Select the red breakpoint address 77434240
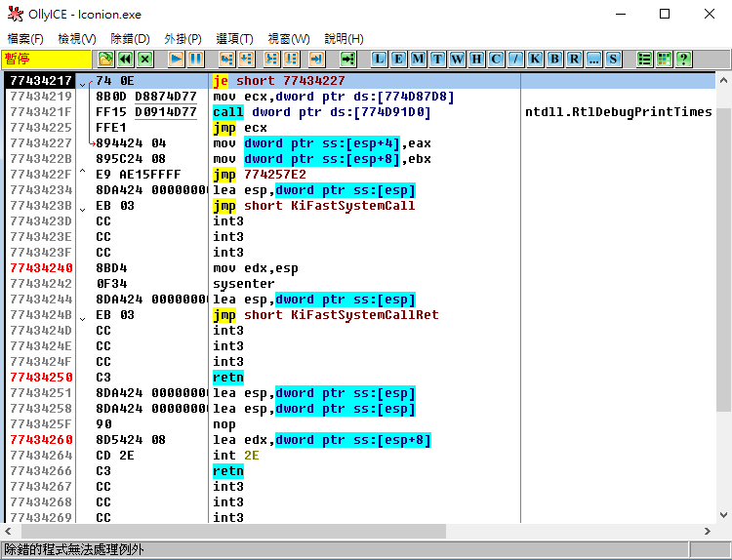Screen dimensions: 732x560 [x=42, y=268]
